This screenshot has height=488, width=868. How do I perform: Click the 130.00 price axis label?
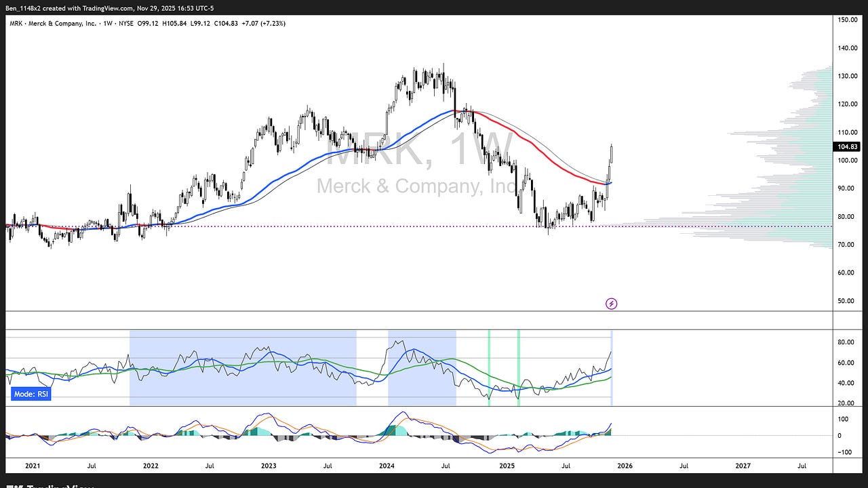(x=848, y=76)
